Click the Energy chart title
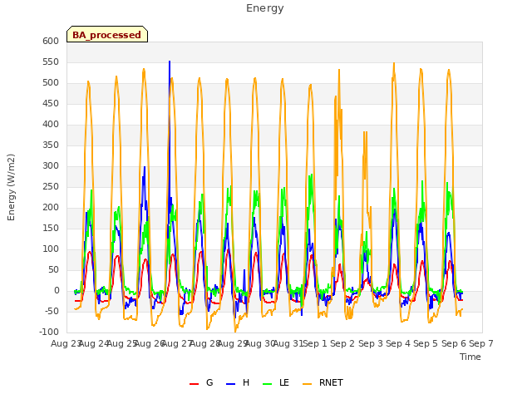This screenshot has width=532, height=399. (x=265, y=8)
